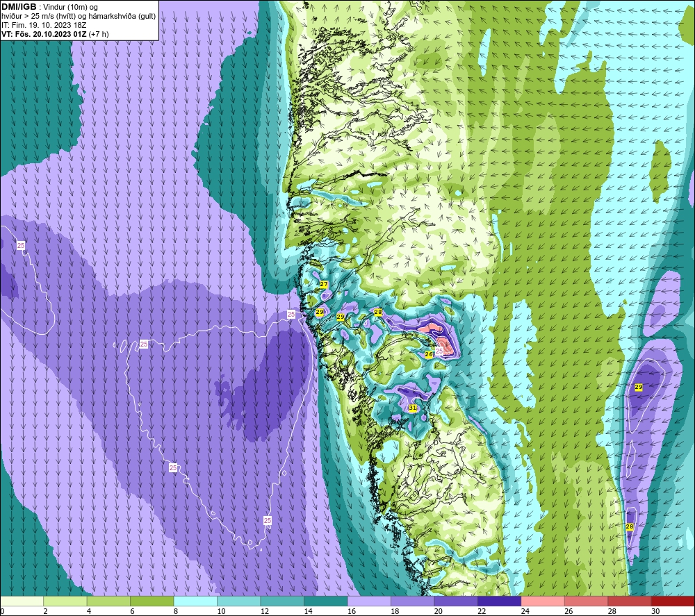Click the '(+7 h)' forecast offset text

coord(99,34)
